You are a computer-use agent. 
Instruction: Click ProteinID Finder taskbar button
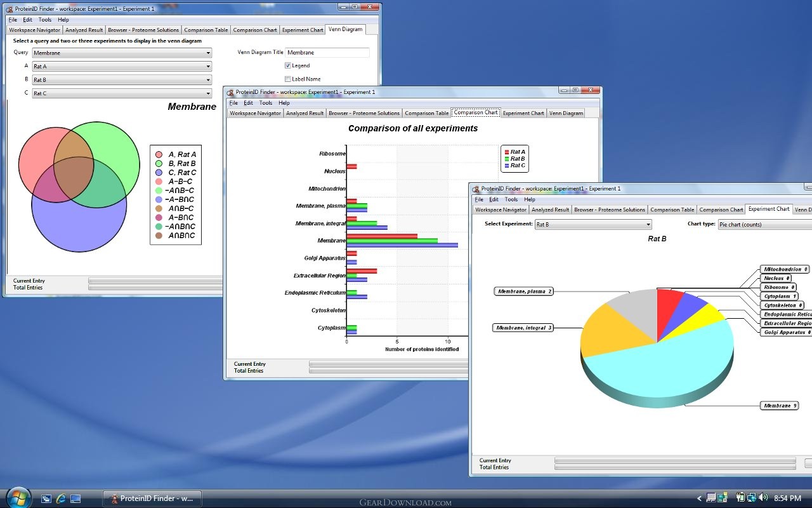point(152,498)
